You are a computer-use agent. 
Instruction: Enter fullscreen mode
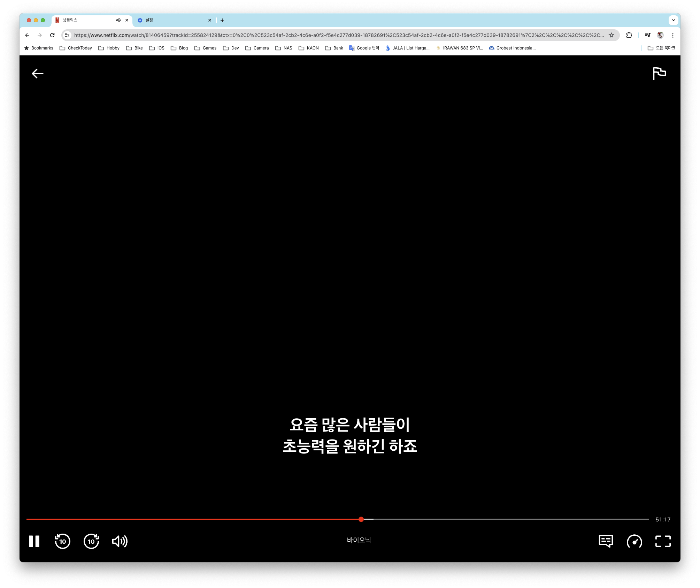663,541
